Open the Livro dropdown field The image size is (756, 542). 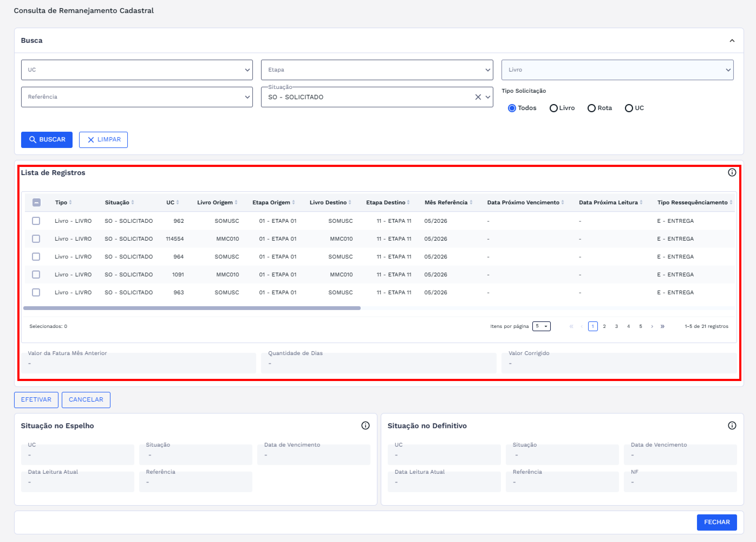(617, 70)
